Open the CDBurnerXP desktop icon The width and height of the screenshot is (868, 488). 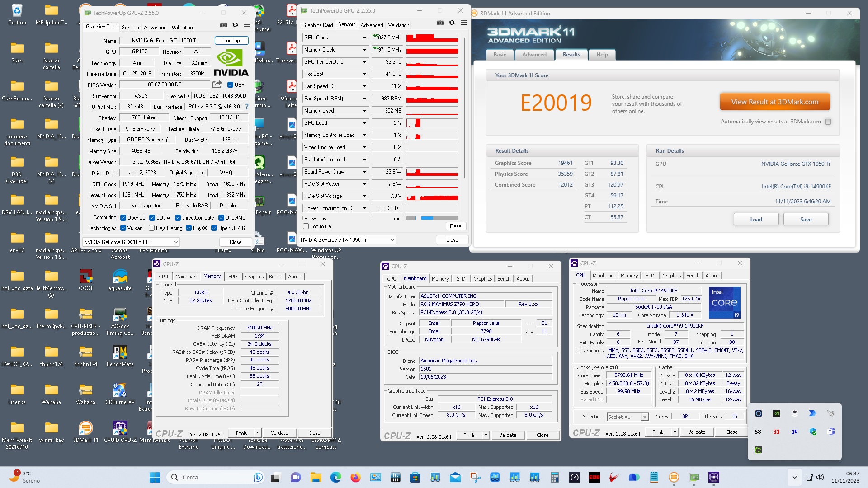click(x=120, y=394)
